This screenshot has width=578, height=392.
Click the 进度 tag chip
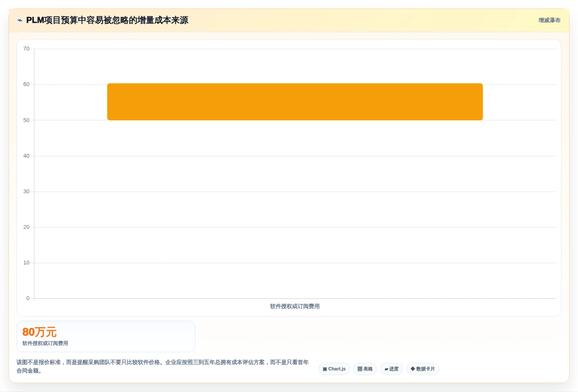coord(391,369)
